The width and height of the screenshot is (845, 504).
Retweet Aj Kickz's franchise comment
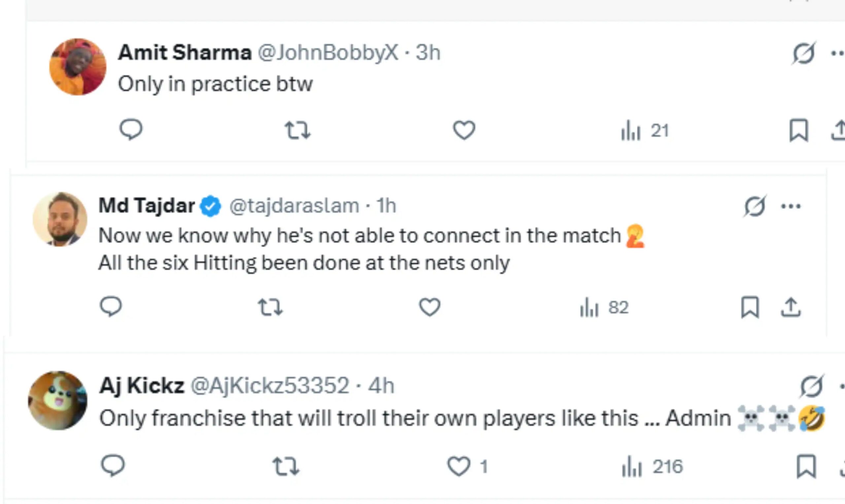point(286,466)
